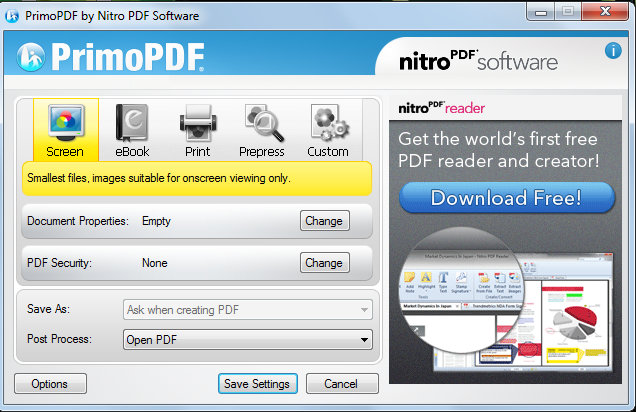The image size is (636, 412).
Task: Click the nitro PDF software logo
Action: point(479,60)
